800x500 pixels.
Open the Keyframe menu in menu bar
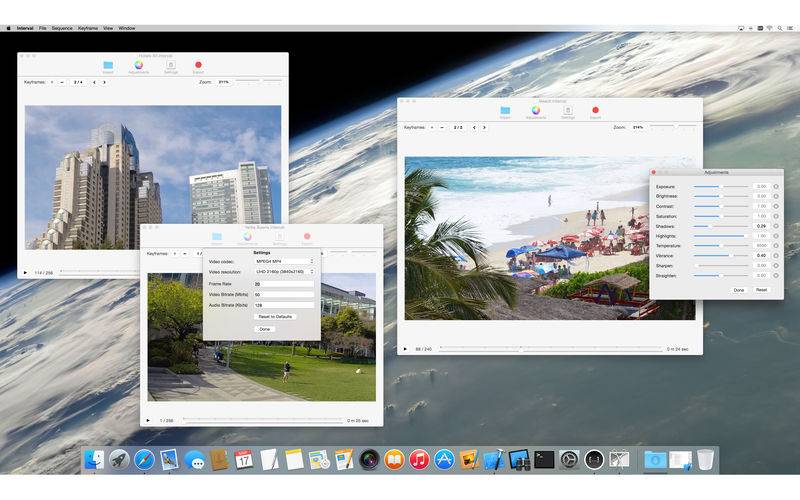88,28
